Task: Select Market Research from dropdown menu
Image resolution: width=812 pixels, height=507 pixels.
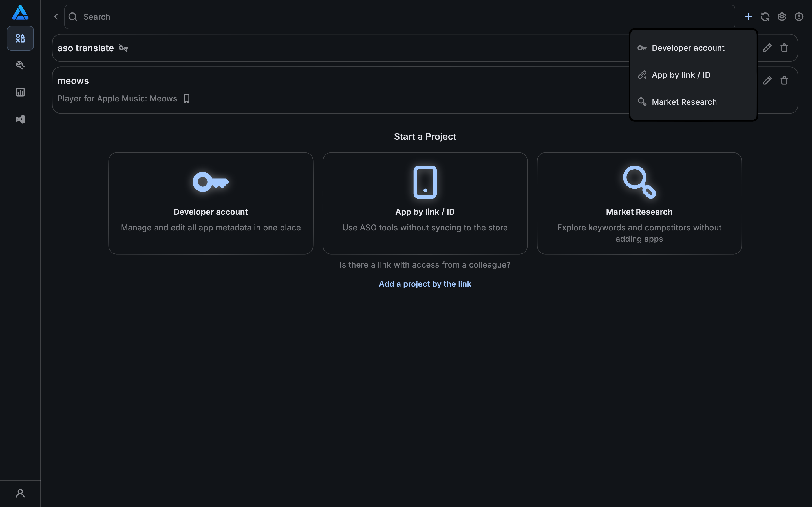Action: click(684, 102)
